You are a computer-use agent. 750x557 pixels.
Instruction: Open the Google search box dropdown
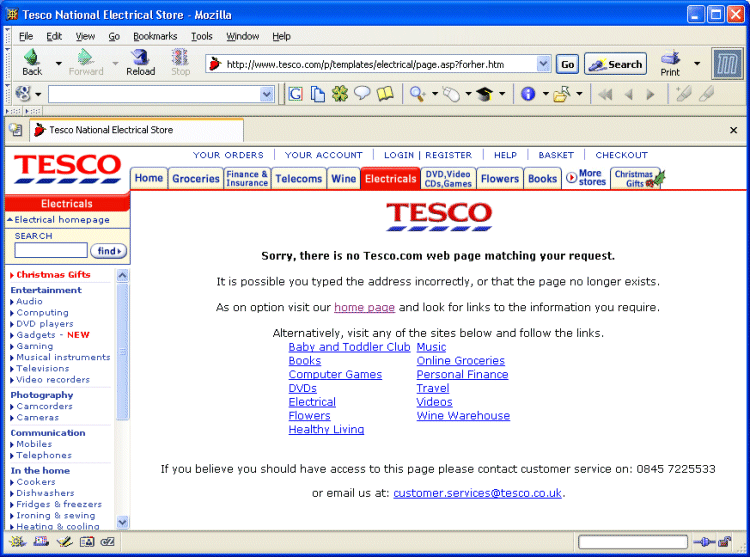tap(266, 94)
